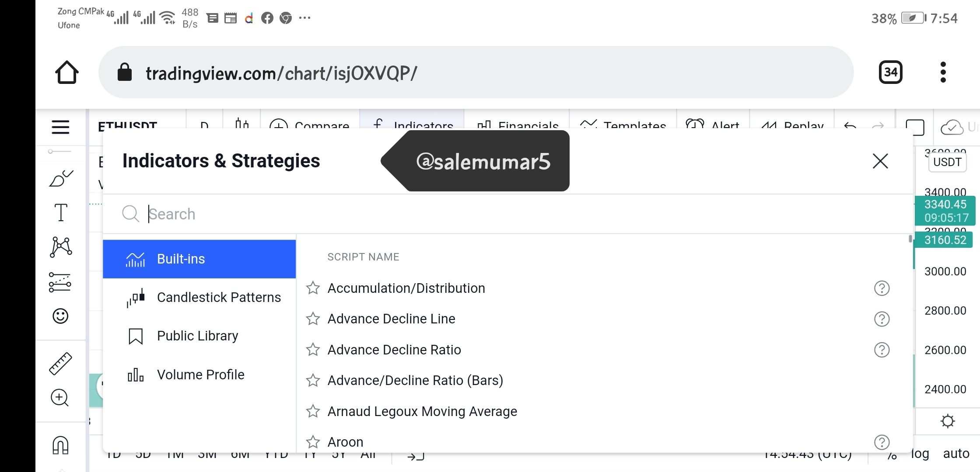
Task: Select the ruler measure tool
Action: point(60,364)
